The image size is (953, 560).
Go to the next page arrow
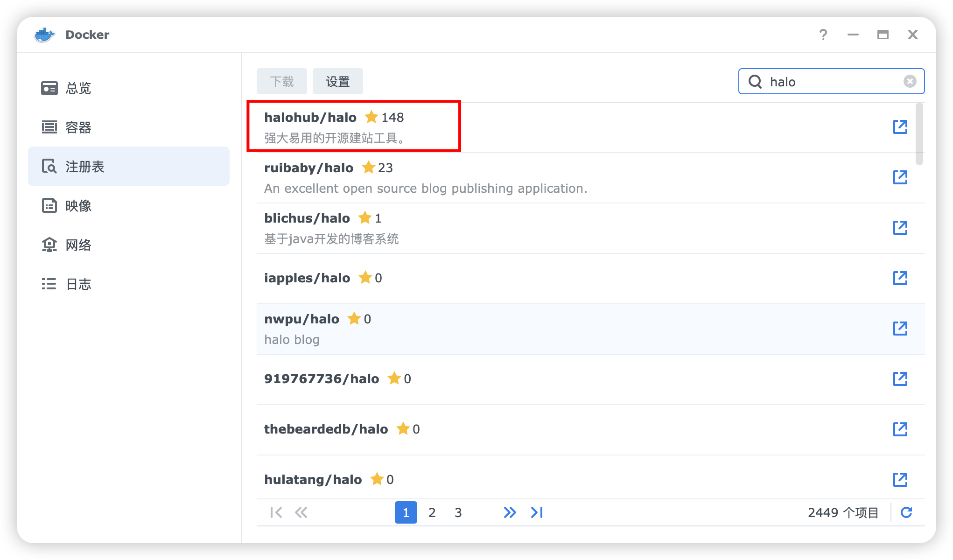pyautogui.click(x=510, y=512)
